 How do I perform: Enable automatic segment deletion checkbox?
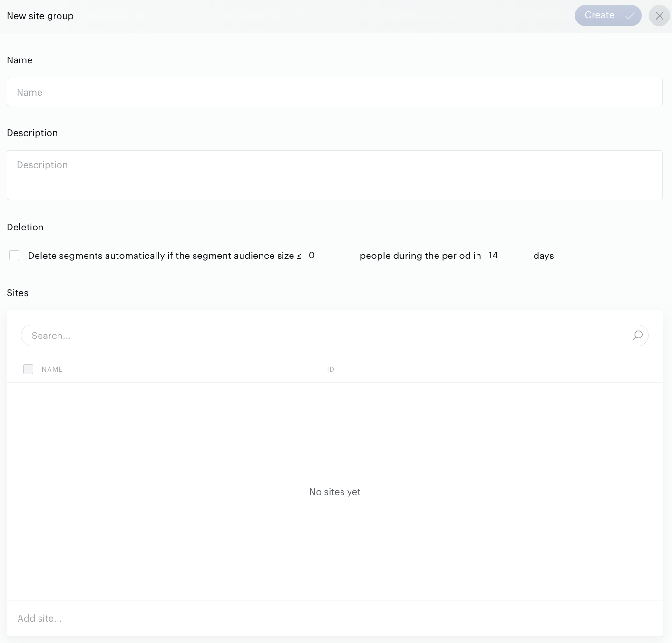[14, 256]
